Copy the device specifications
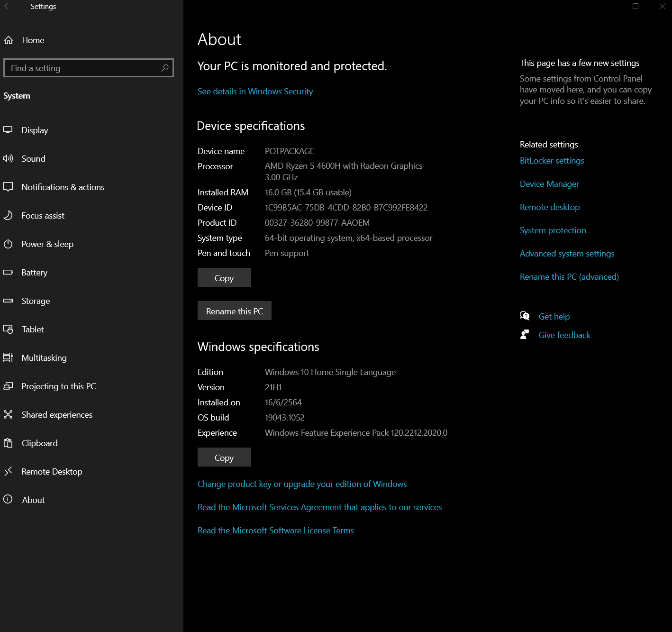This screenshot has width=672, height=632. pos(224,278)
